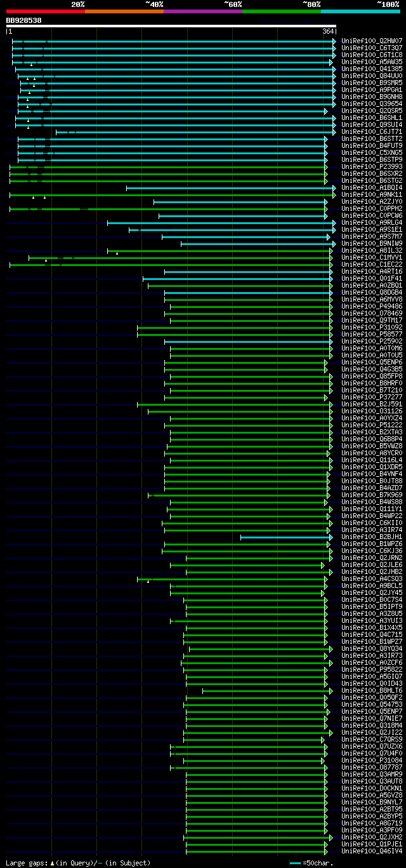Open hit UniRef100_C1EC22

point(372,264)
